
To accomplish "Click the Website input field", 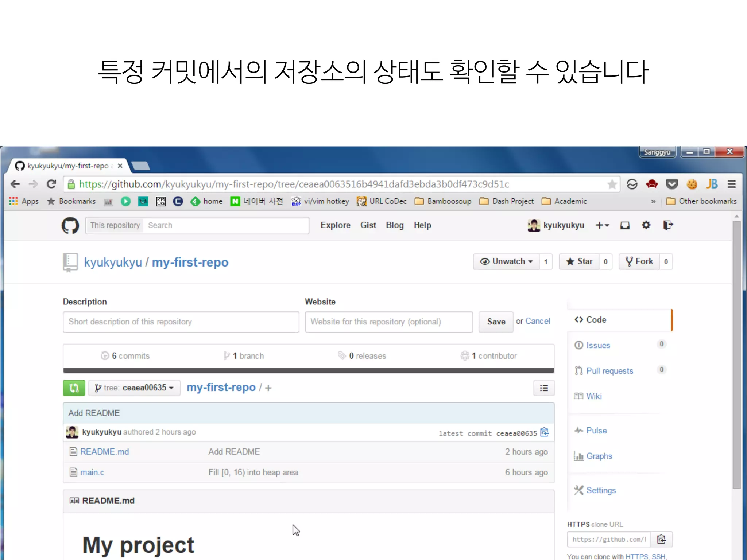I will 389,322.
